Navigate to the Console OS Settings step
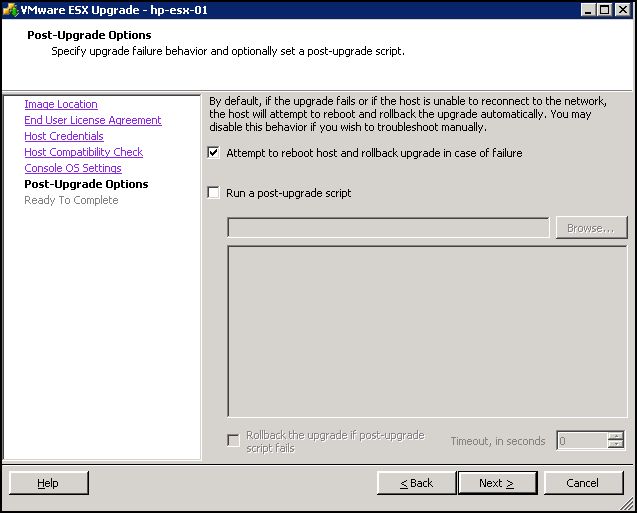Screen dimensions: 637x513 (x=73, y=168)
